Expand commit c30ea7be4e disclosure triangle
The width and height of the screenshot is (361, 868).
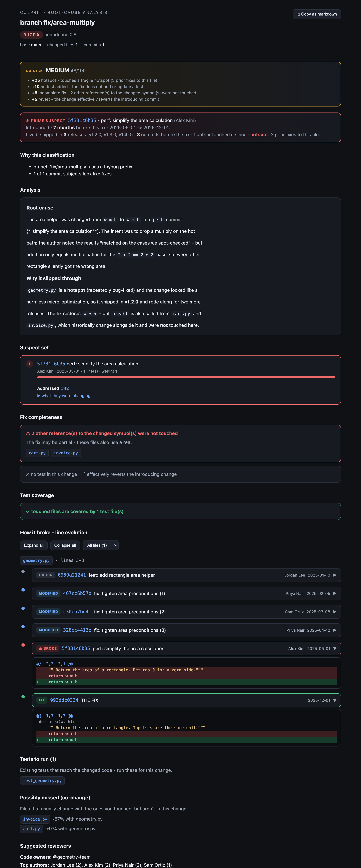335,612
